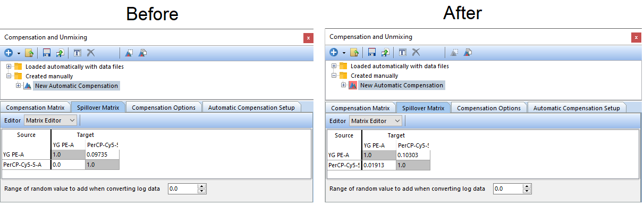The height and width of the screenshot is (204, 644).
Task: Collapse 'Created manually' folder in After tree
Action: (334, 76)
